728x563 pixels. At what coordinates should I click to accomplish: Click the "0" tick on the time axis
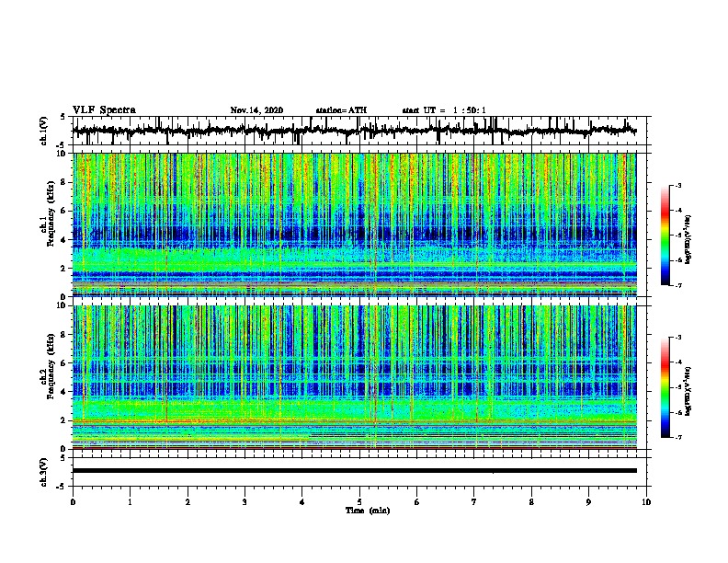(x=73, y=502)
